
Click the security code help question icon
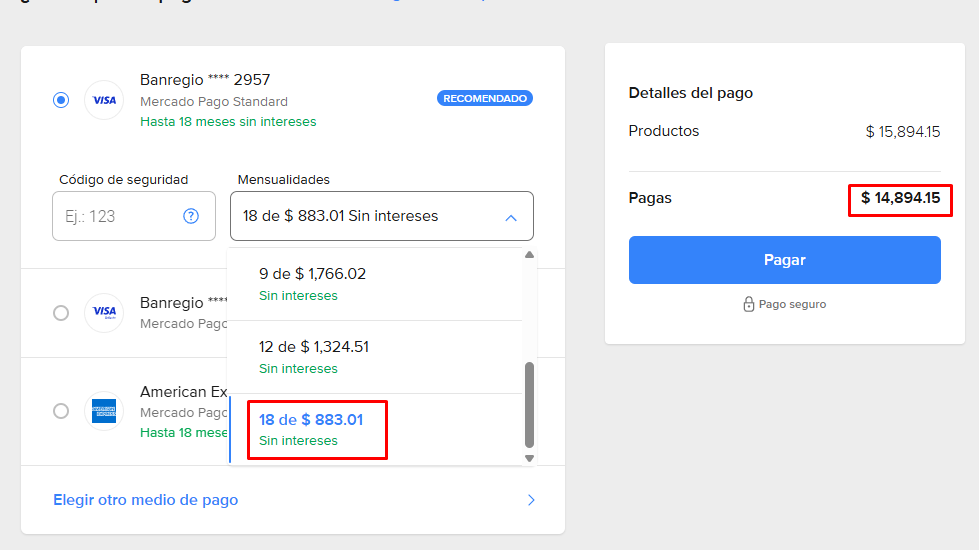tap(191, 216)
